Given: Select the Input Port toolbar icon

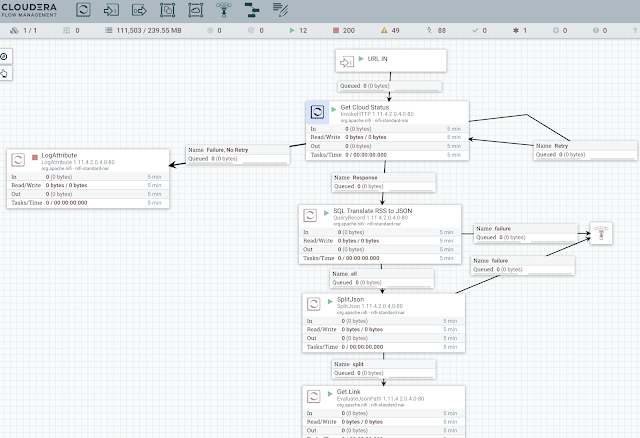Looking at the screenshot, I should [113, 12].
